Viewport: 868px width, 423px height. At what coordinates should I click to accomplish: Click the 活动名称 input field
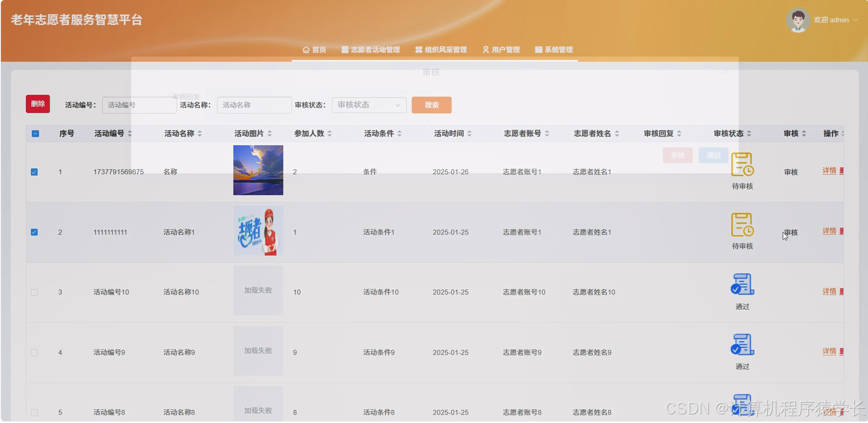[254, 105]
